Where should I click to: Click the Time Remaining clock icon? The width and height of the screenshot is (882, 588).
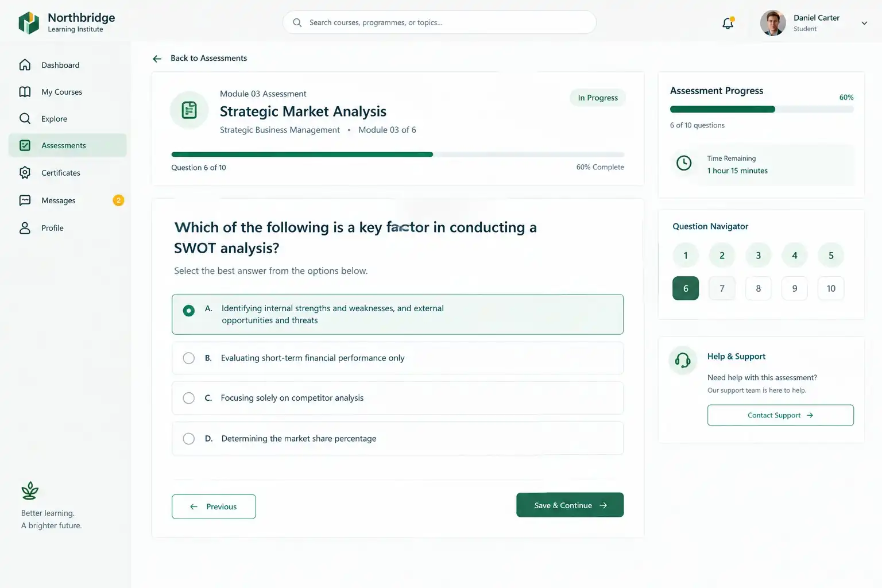click(684, 163)
